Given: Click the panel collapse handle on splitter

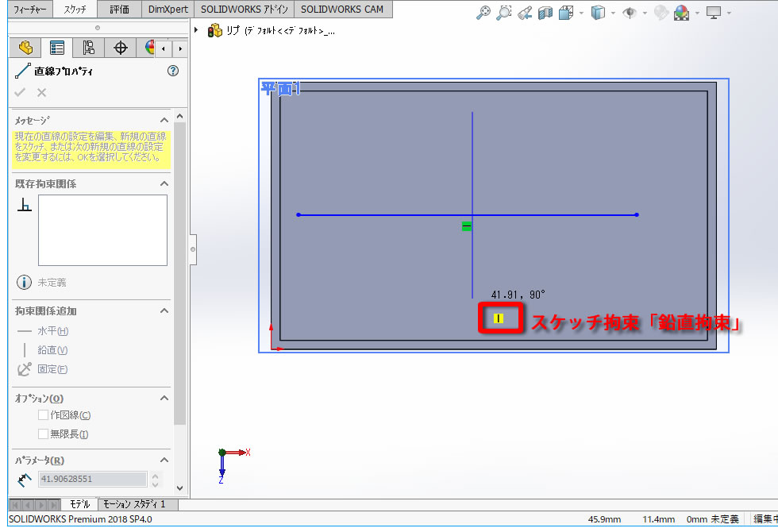Looking at the screenshot, I should (193, 249).
